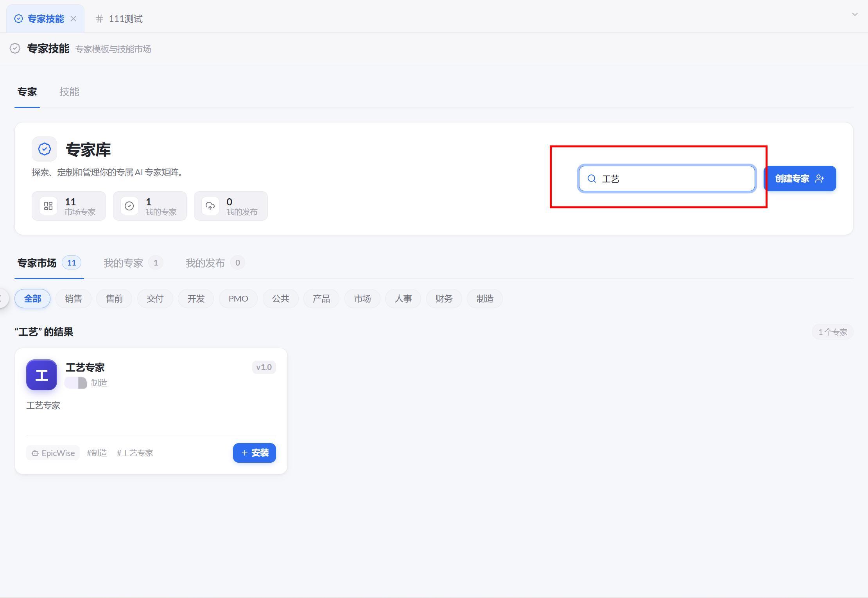Focus the search field containing 工艺
Viewport: 868px width, 598px height.
pyautogui.click(x=667, y=179)
